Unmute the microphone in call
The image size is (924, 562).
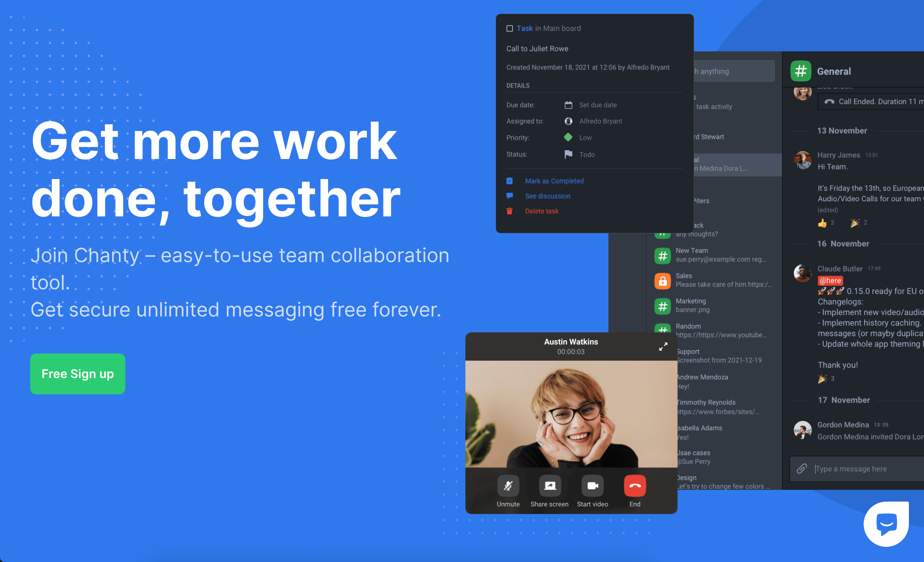[x=508, y=486]
